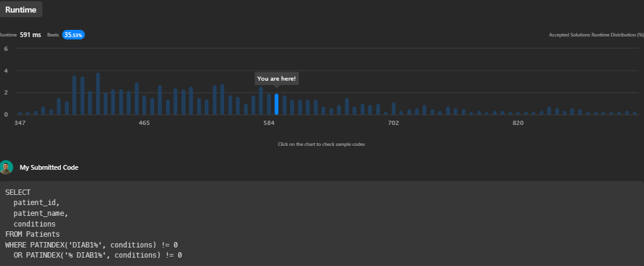Select the highlighted blue bar in the chart
This screenshot has height=266, width=644.
tap(277, 105)
